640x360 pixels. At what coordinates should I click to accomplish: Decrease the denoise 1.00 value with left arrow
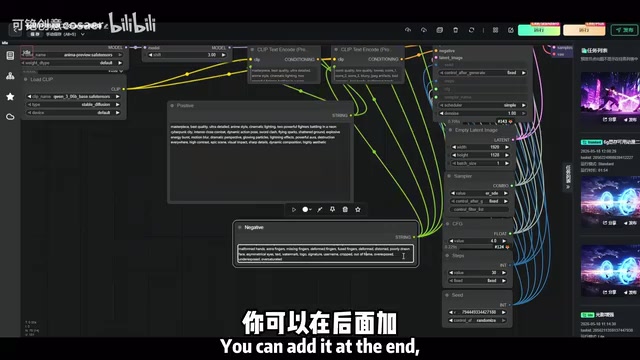(x=441, y=113)
